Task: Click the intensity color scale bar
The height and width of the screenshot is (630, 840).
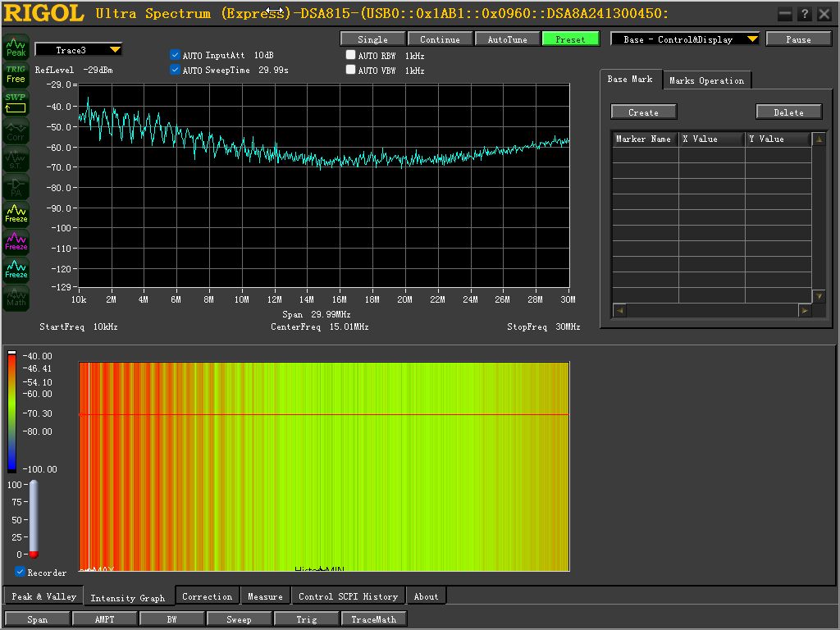Action: coord(11,412)
